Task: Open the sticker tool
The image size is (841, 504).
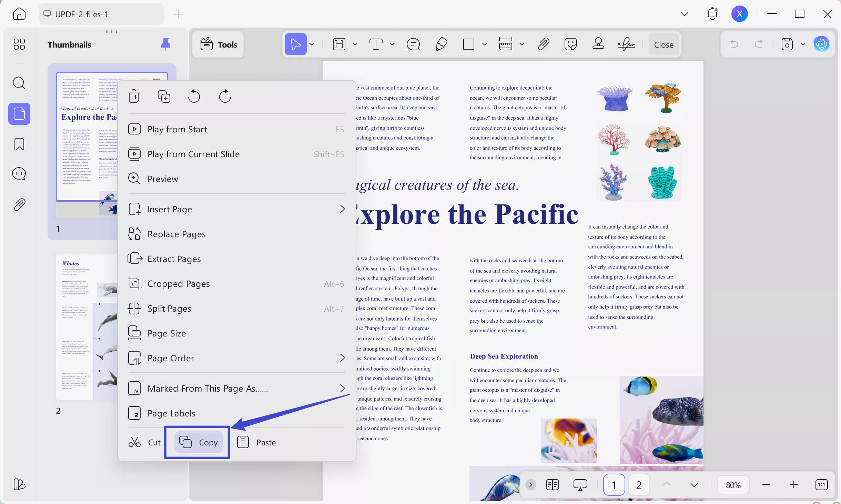Action: 571,44
